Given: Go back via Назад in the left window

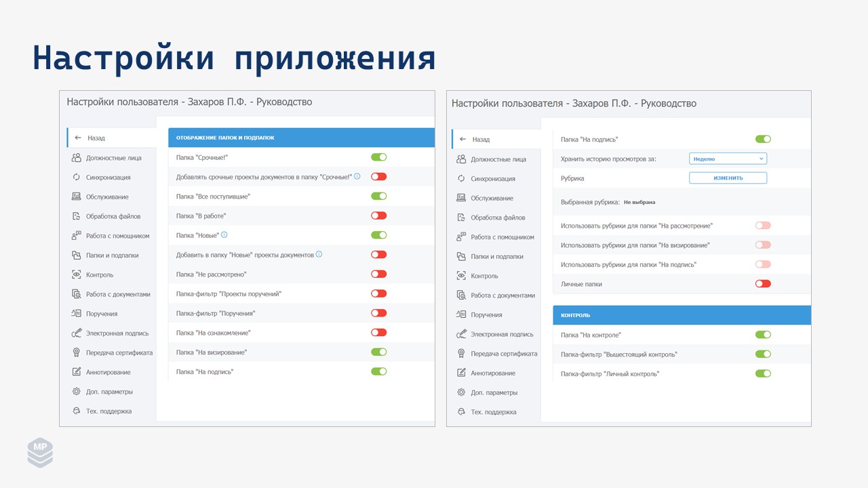Looking at the screenshot, I should (96, 138).
